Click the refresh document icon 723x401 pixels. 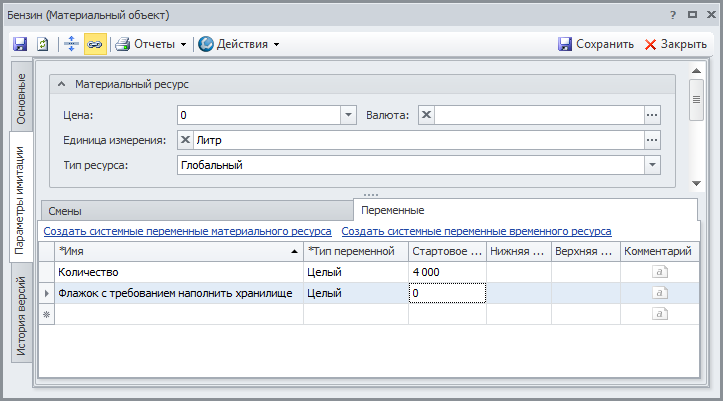click(43, 44)
